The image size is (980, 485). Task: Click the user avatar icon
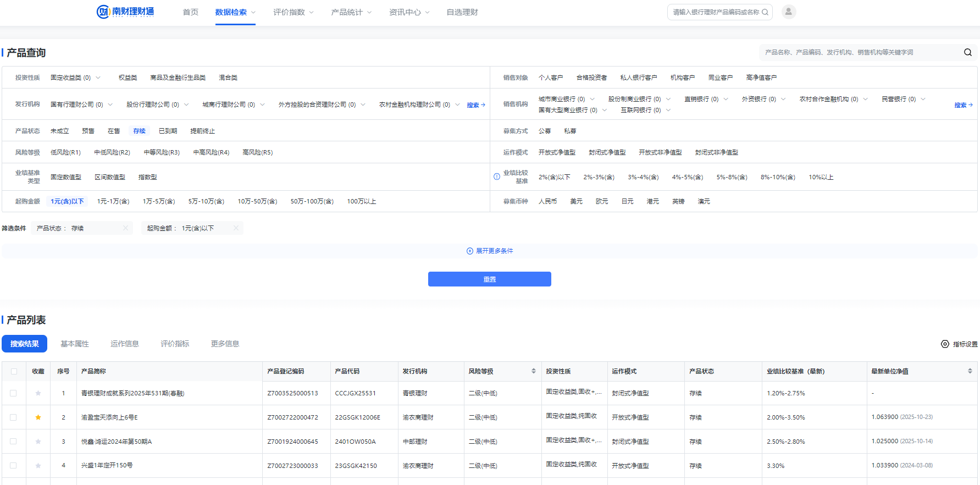point(788,12)
